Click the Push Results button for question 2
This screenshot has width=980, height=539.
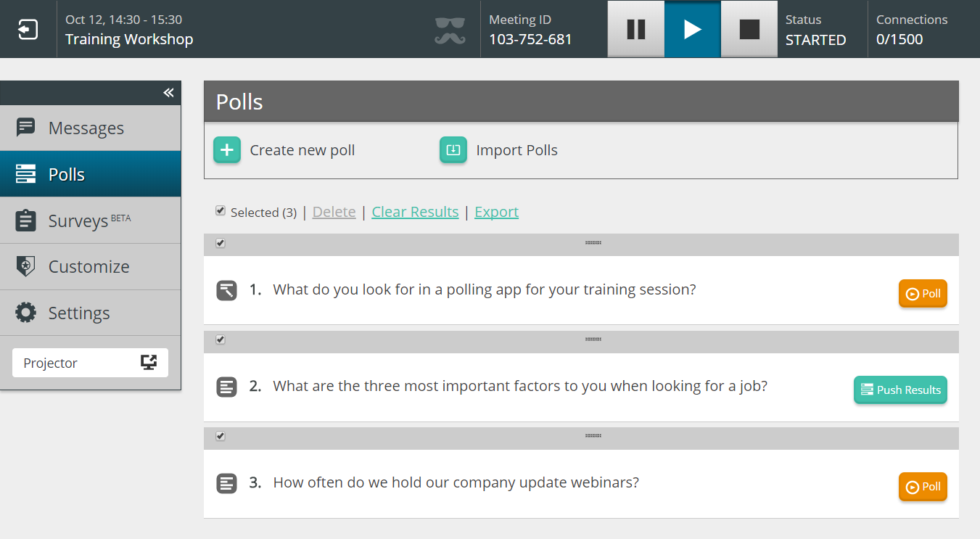(900, 390)
